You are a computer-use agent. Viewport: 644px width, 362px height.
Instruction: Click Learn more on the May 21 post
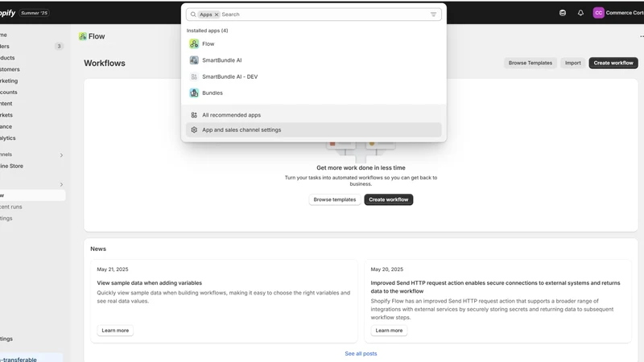pos(115,331)
